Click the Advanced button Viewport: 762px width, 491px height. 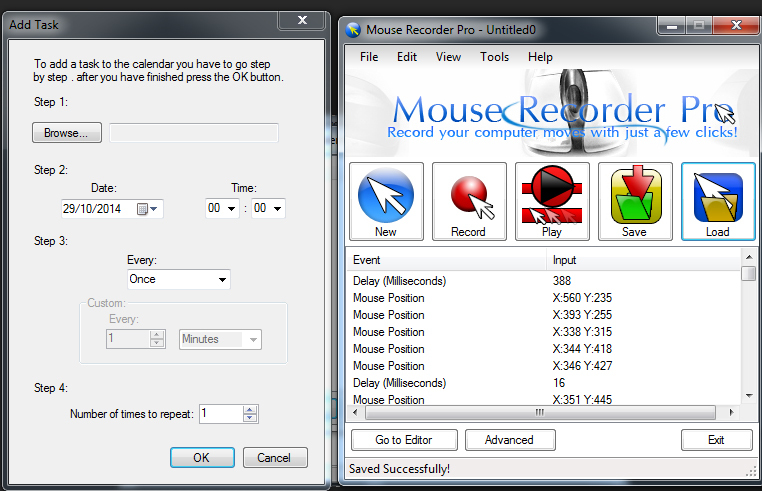pyautogui.click(x=509, y=440)
